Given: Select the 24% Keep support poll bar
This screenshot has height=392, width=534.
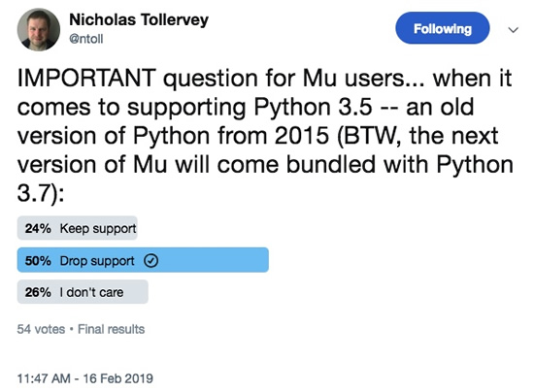Looking at the screenshot, I should click(x=78, y=228).
